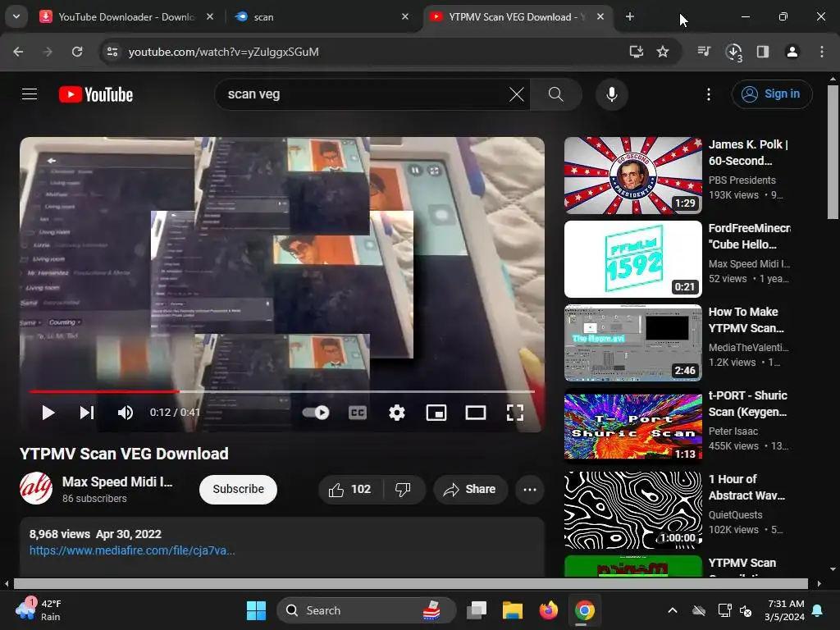Switch to YouTube Downloader tab
The width and height of the screenshot is (840, 630).
pos(127,17)
